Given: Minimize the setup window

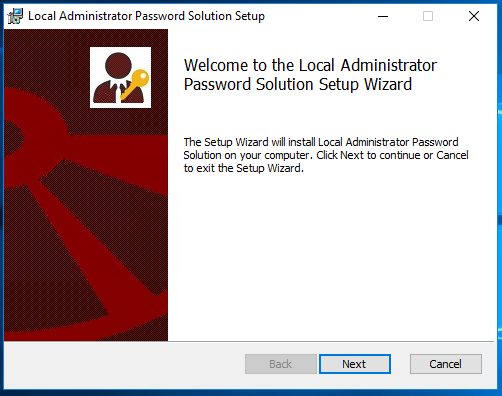Looking at the screenshot, I should pyautogui.click(x=383, y=16).
